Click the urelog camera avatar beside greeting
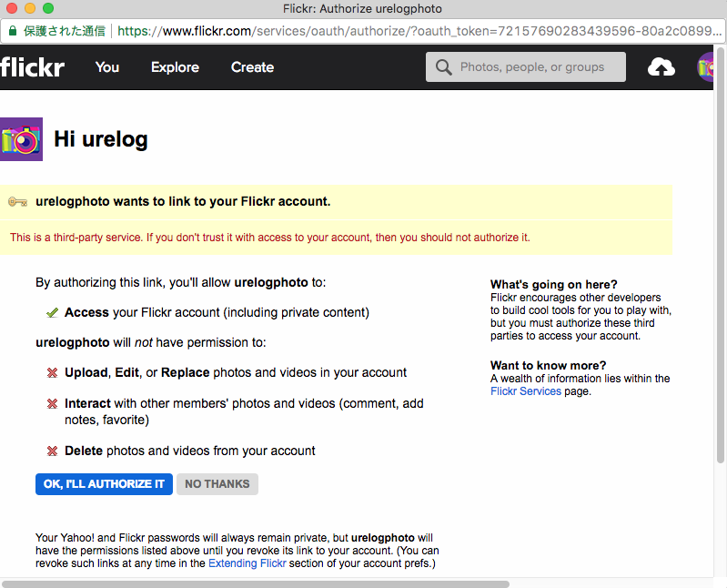Image resolution: width=727 pixels, height=588 pixels. 21,139
